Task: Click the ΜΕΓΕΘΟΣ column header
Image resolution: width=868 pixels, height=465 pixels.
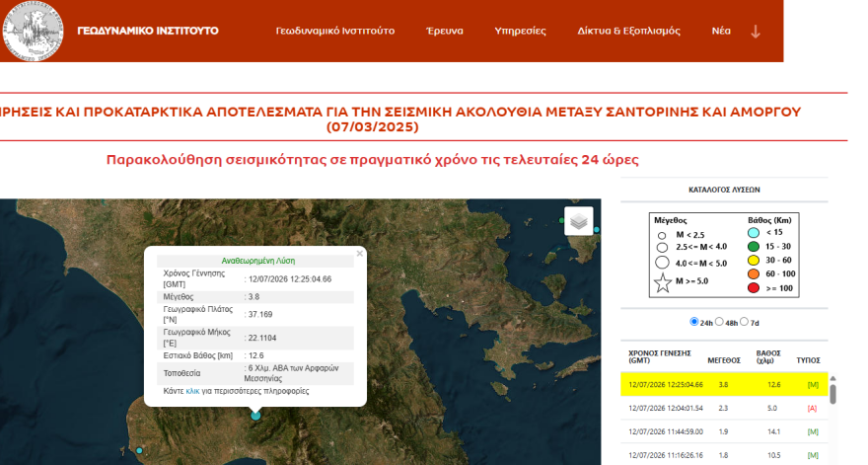Action: point(724,360)
